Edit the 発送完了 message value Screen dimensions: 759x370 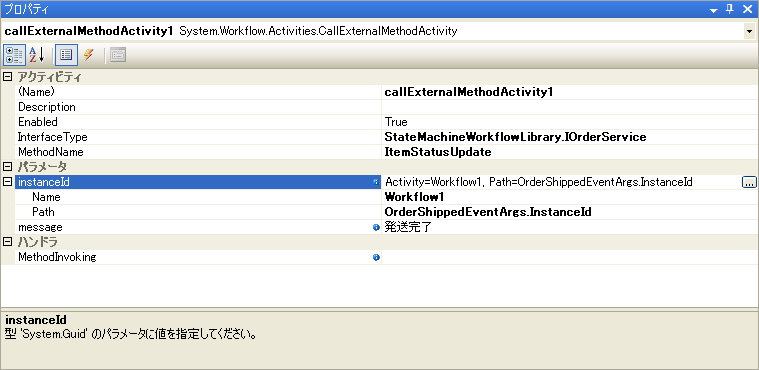[x=408, y=227]
